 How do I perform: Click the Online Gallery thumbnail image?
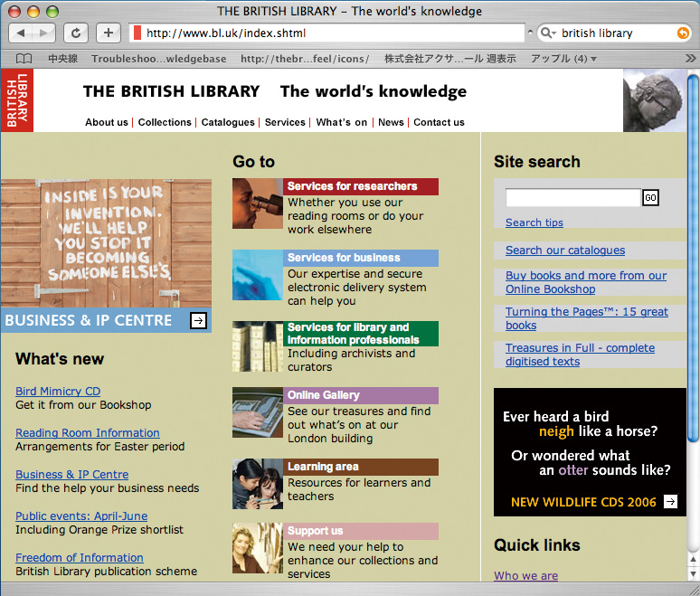pyautogui.click(x=258, y=412)
